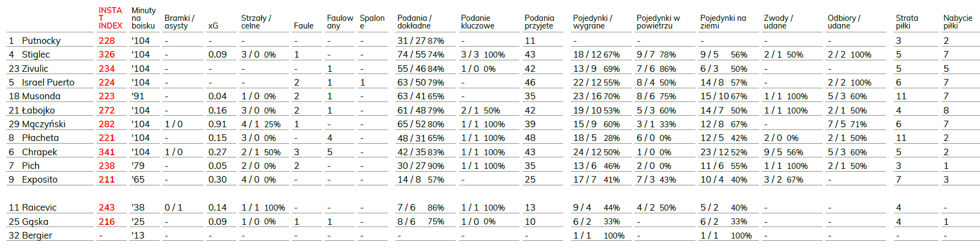Image resolution: width=980 pixels, height=249 pixels.
Task: Click the Zwody / udane header
Action: (778, 22)
